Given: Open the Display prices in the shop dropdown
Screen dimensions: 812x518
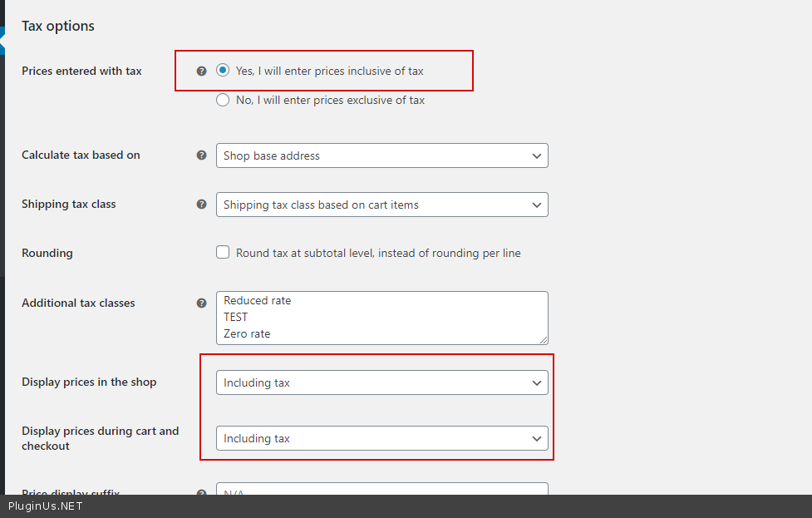Looking at the screenshot, I should (381, 382).
